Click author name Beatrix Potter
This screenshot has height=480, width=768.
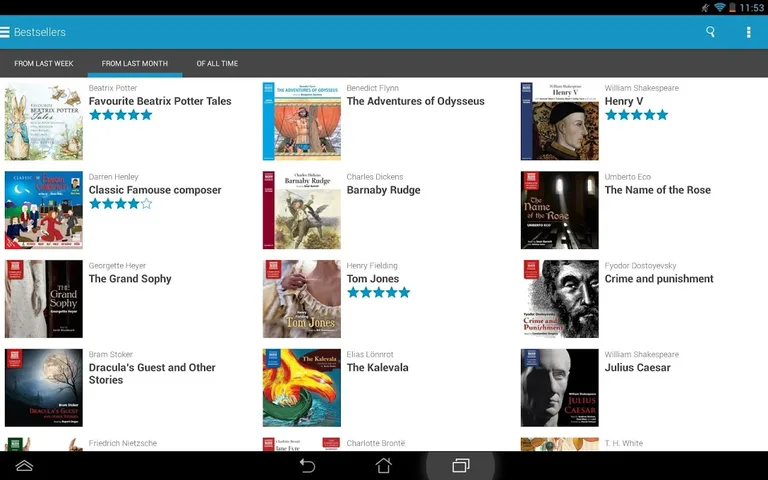[x=113, y=88]
